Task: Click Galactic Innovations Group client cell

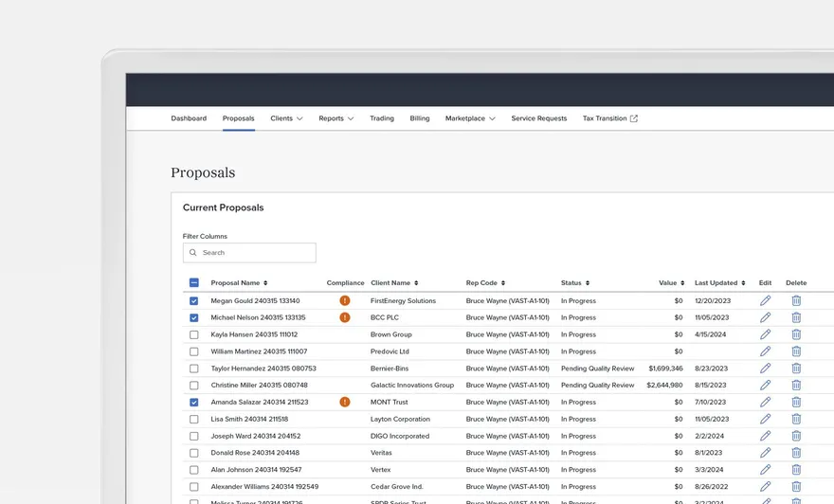Action: (x=412, y=386)
